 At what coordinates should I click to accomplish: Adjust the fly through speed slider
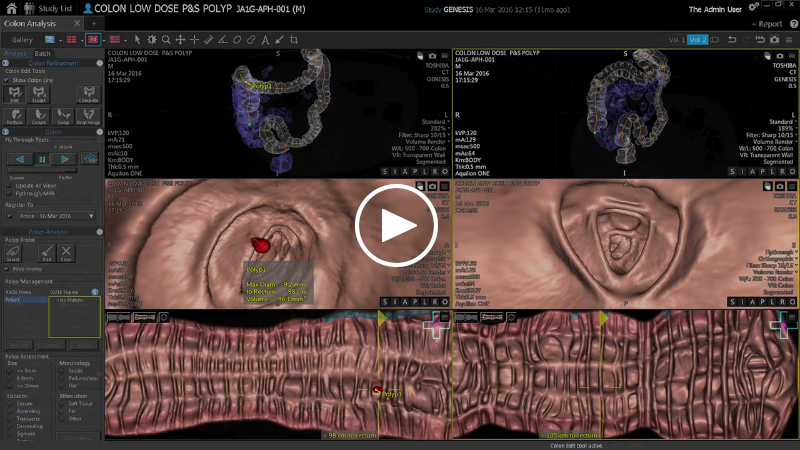[42, 170]
